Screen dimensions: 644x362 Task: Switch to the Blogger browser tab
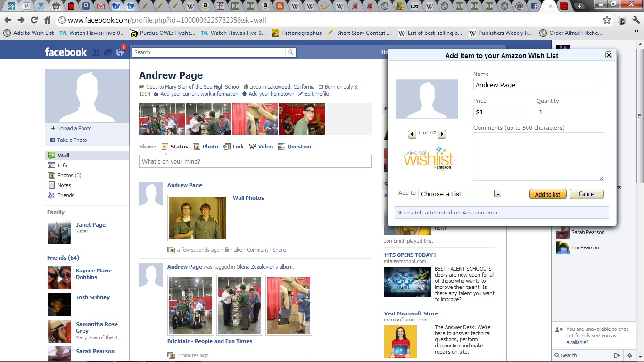[280, 6]
